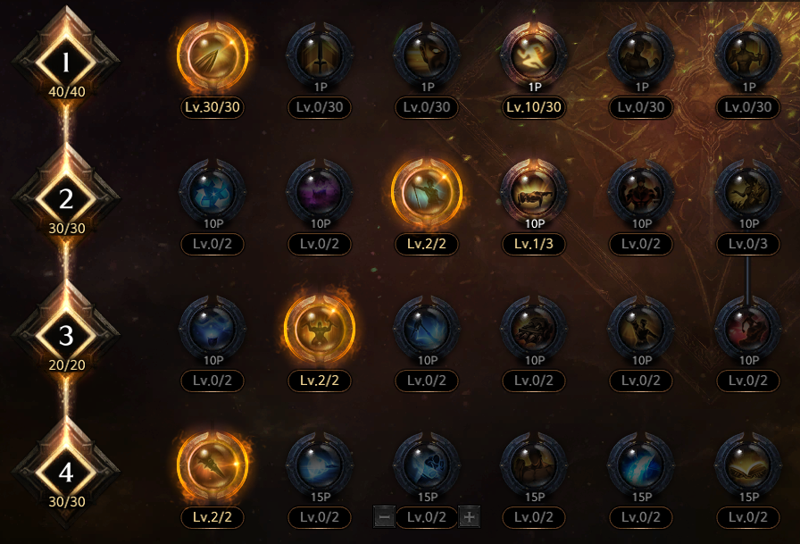The width and height of the screenshot is (800, 544).
Task: Click the Lv.30/30 level label in tier 1
Action: [212, 107]
